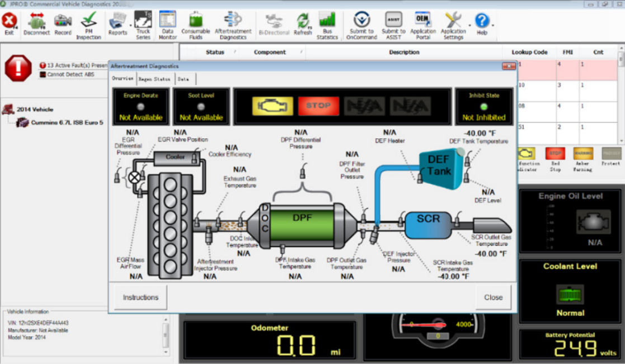Open the dropdown arrow next to Help

pyautogui.click(x=493, y=26)
